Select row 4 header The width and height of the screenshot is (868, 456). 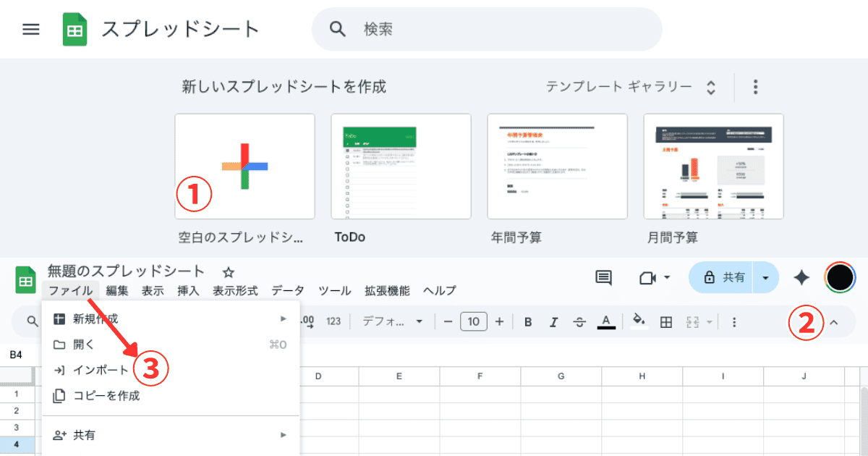pos(17,444)
